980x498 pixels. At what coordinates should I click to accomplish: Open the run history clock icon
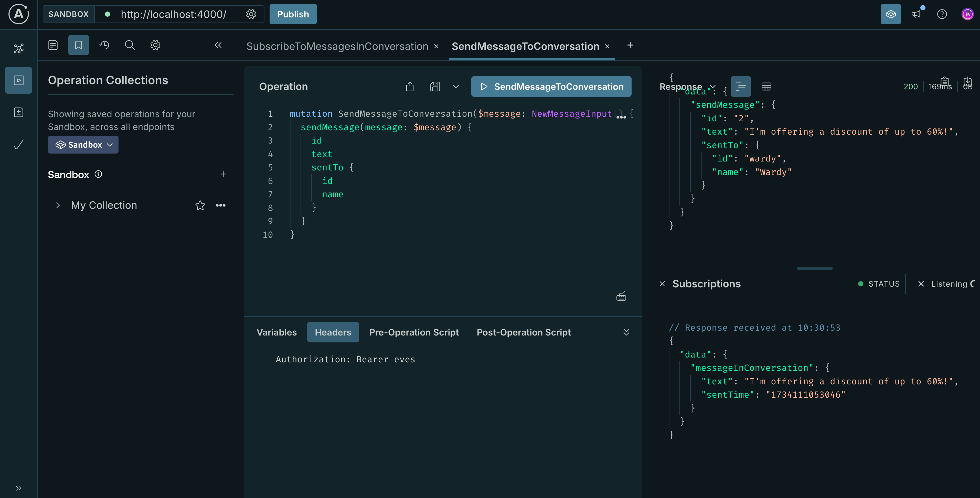tap(104, 45)
